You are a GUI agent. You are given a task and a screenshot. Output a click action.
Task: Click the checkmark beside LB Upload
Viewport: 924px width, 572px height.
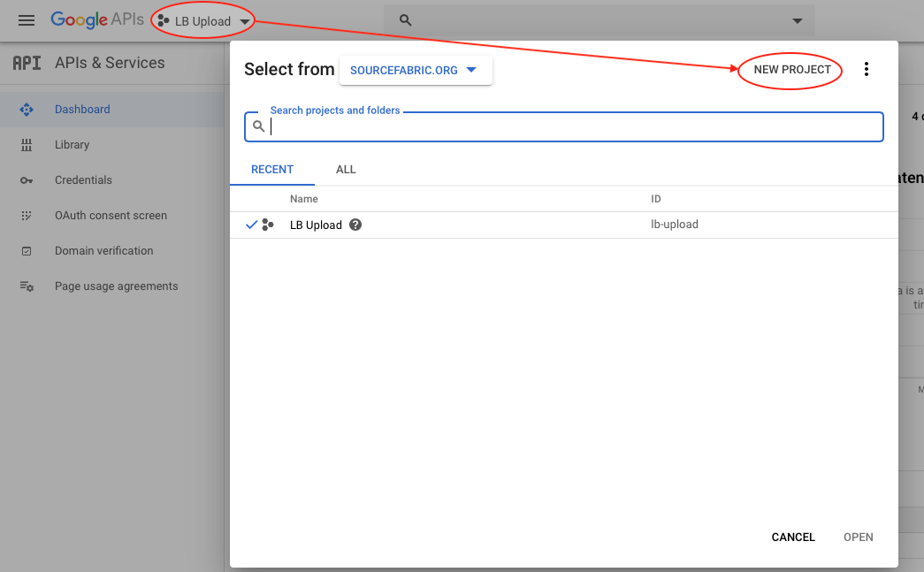(x=252, y=225)
